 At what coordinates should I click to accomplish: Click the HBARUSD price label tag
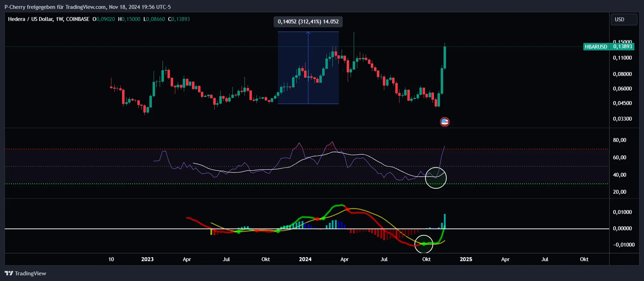[596, 46]
